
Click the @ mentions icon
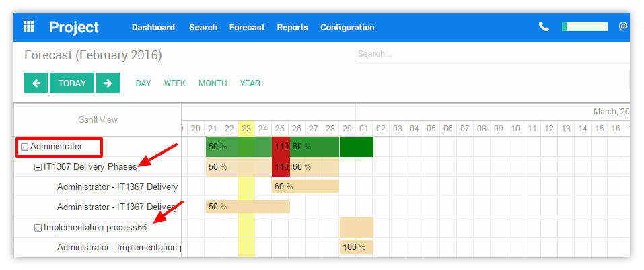[622, 27]
